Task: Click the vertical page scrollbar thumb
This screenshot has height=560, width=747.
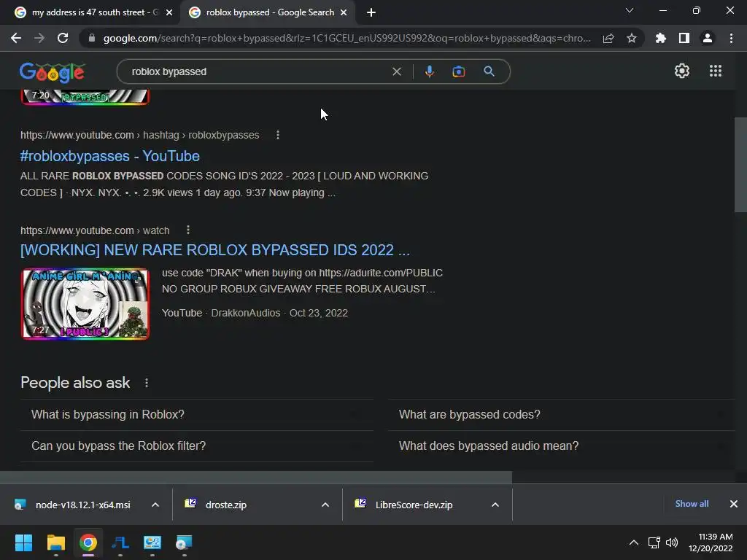Action: 740,164
